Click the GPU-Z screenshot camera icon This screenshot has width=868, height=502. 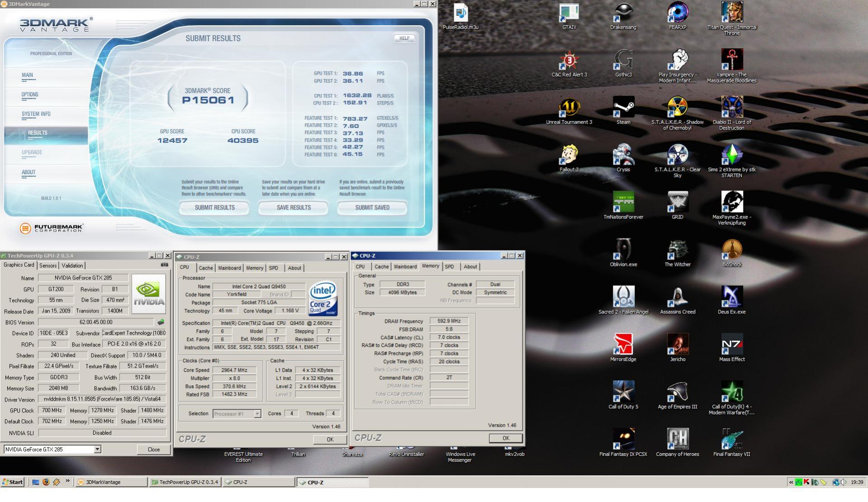[164, 265]
